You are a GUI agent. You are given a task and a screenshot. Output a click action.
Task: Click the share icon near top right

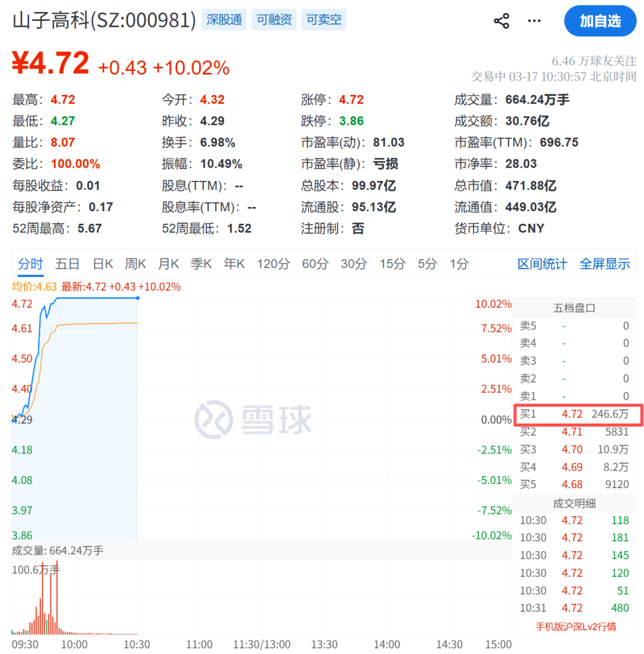[x=501, y=20]
